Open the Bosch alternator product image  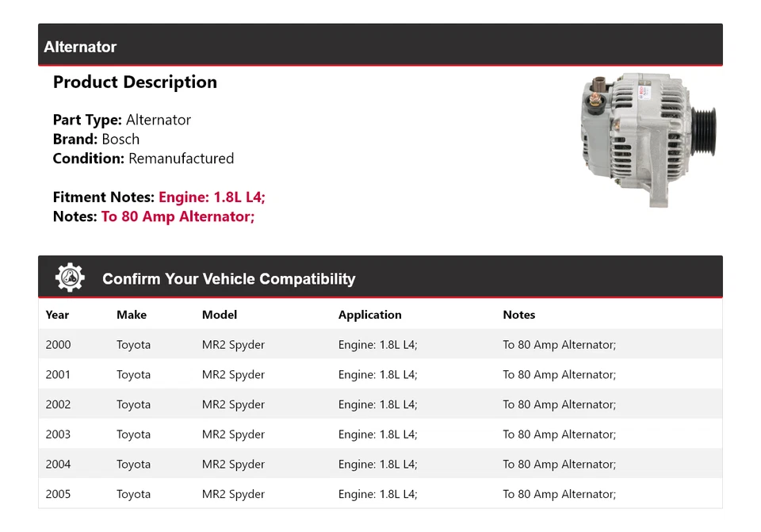pos(648,140)
